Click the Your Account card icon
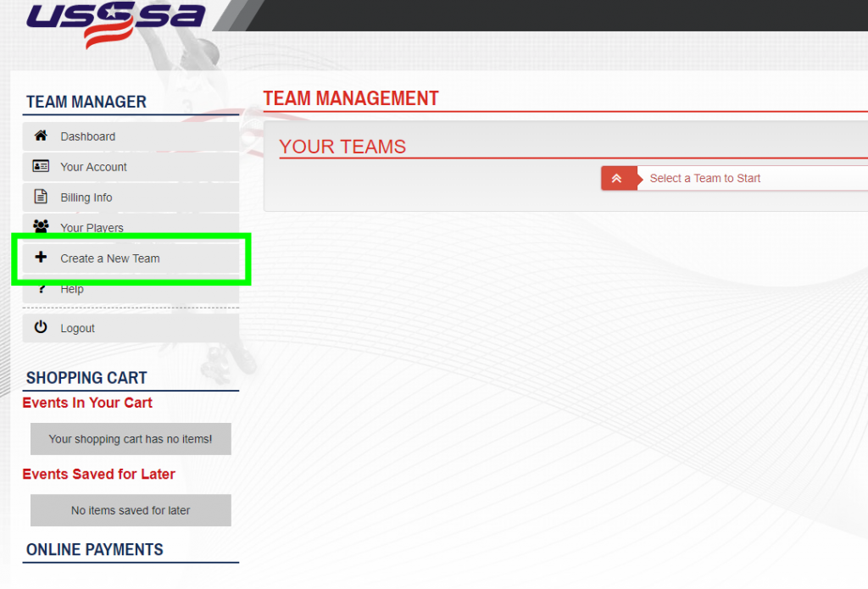This screenshot has width=868, height=589. 41,166
